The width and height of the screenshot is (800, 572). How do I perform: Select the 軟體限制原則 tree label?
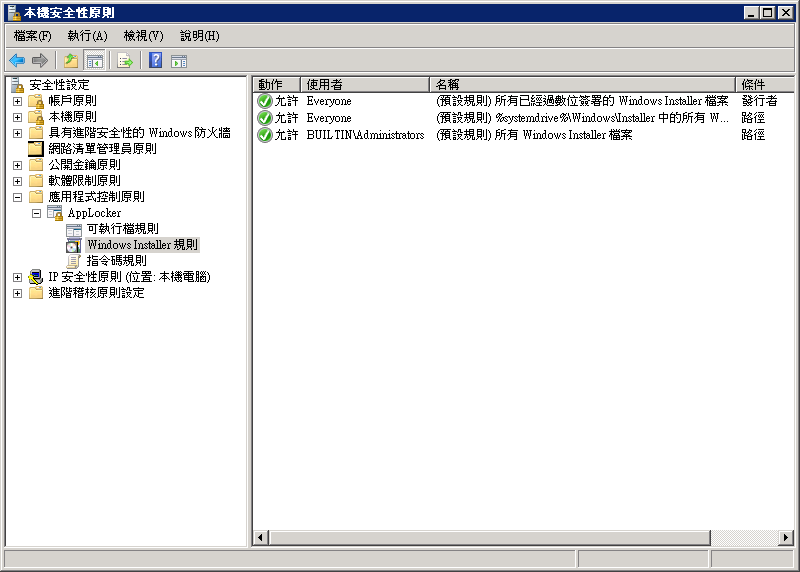coord(84,181)
